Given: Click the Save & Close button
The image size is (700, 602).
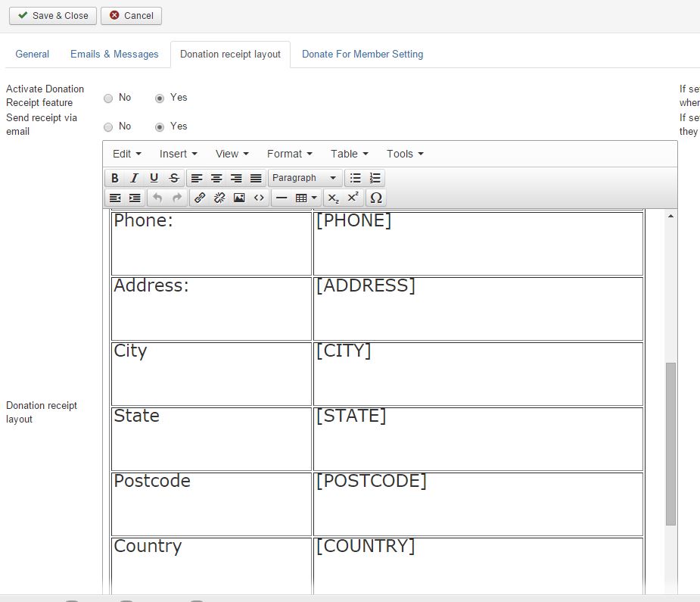Looking at the screenshot, I should click(53, 15).
